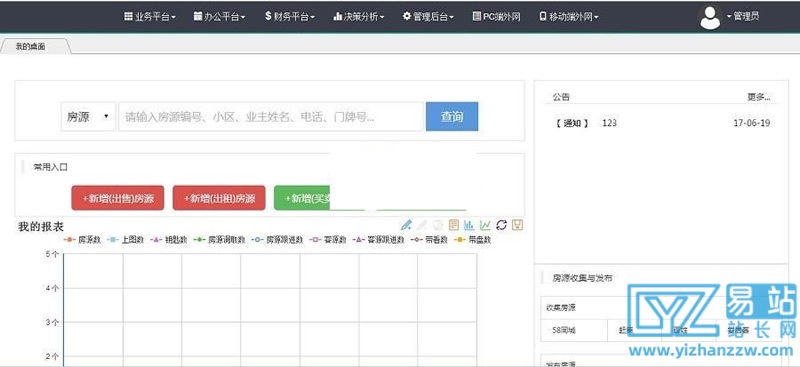The height and width of the screenshot is (367, 800).
Task: Switch chart to line graph icon
Action: point(485,225)
